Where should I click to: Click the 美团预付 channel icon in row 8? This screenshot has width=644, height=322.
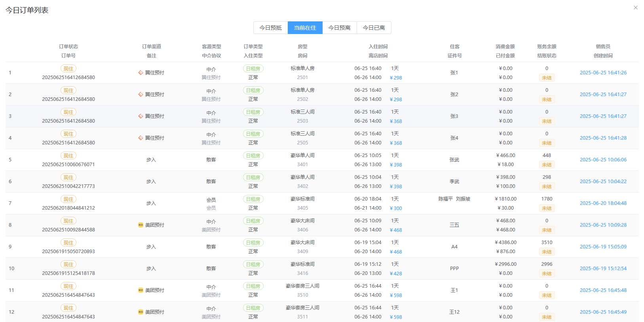pyautogui.click(x=141, y=225)
